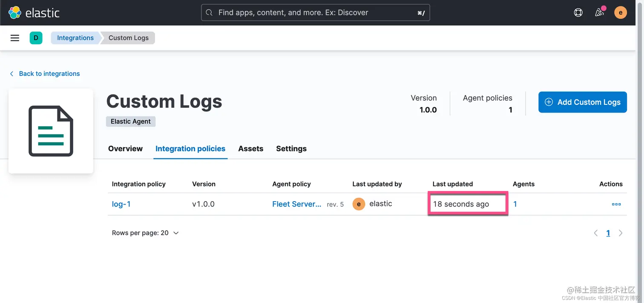Screen dimensions: 644x303
Task: Go back to integrations
Action: point(45,74)
